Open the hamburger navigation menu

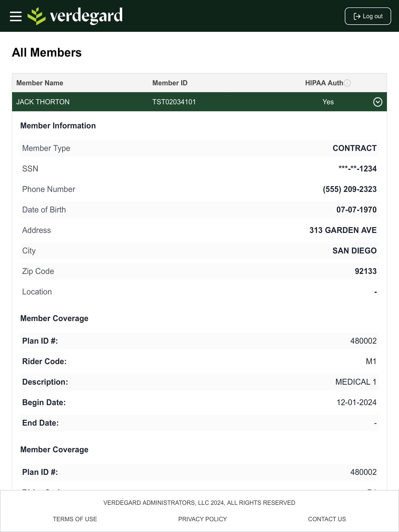16,16
